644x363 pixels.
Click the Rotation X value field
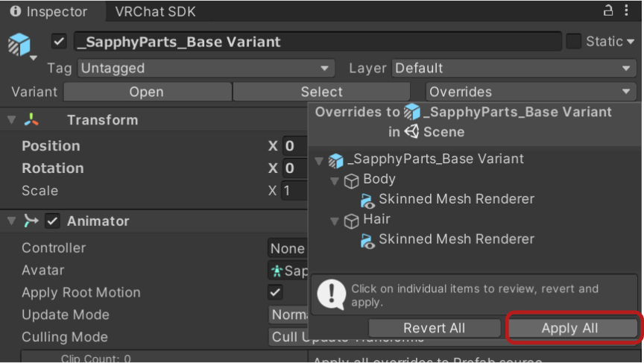tap(295, 168)
